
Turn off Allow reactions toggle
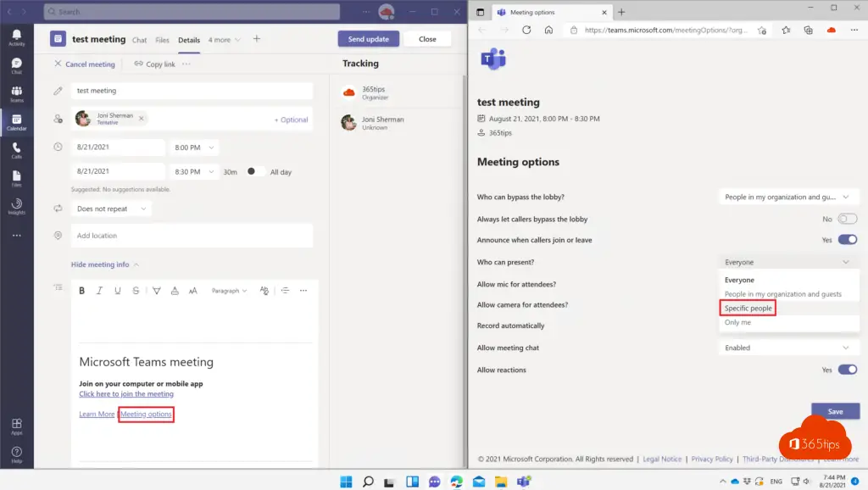(x=847, y=370)
